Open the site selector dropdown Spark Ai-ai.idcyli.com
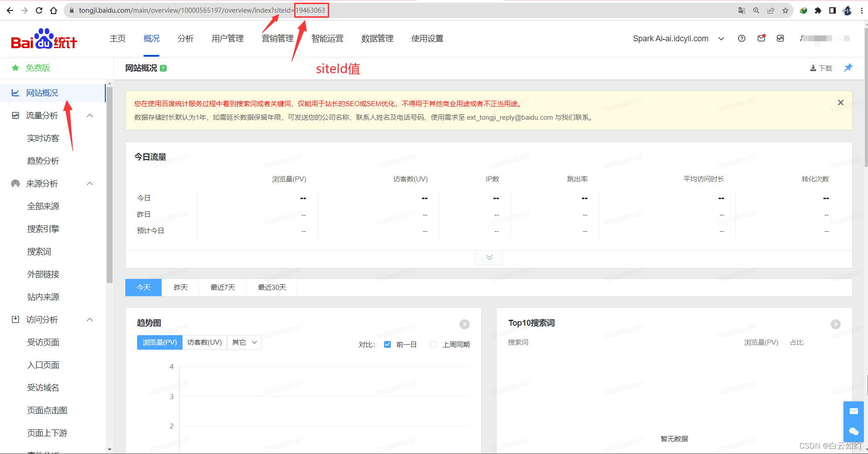 (x=678, y=39)
